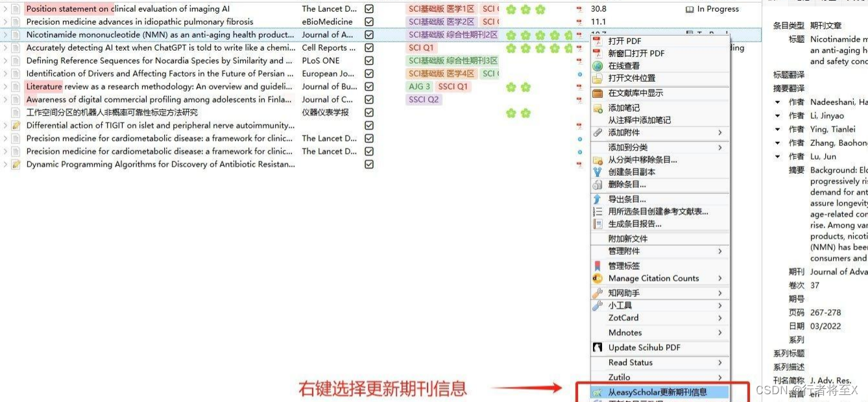
Task: Expand Precision medicine advances in idiopathic row
Action: [6, 22]
